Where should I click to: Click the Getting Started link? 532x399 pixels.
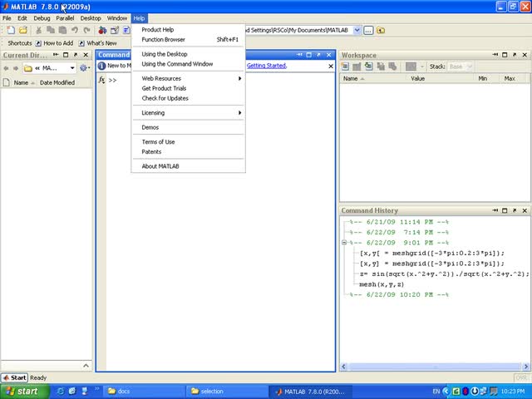pos(266,66)
